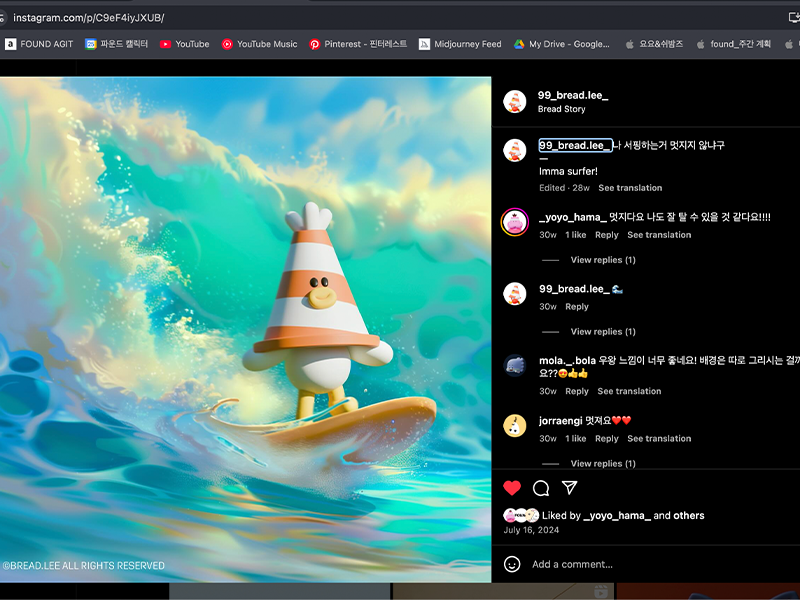Show the others who liked the post
This screenshot has width=800, height=600.
pos(688,516)
